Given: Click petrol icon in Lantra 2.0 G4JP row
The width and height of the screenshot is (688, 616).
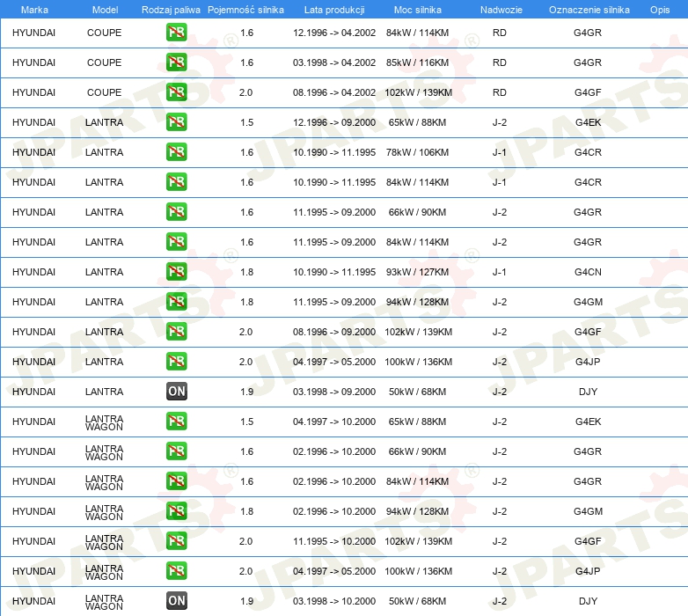Looking at the screenshot, I should coord(176,362).
